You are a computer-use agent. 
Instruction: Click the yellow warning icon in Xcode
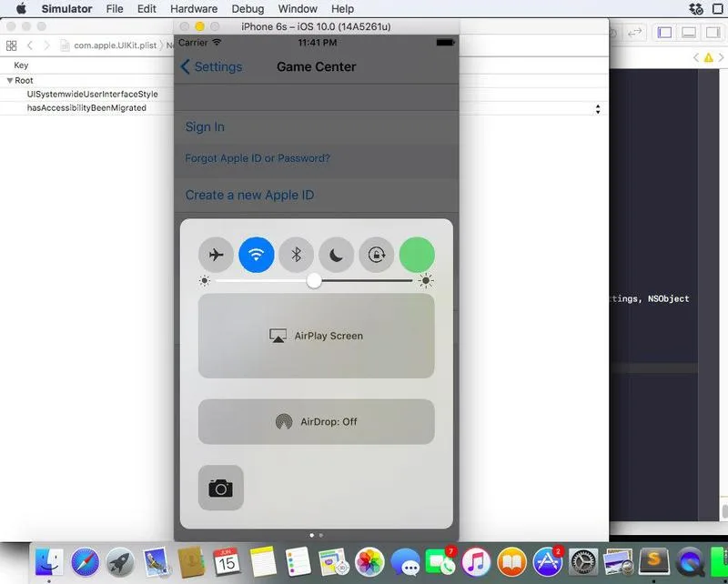click(x=709, y=57)
